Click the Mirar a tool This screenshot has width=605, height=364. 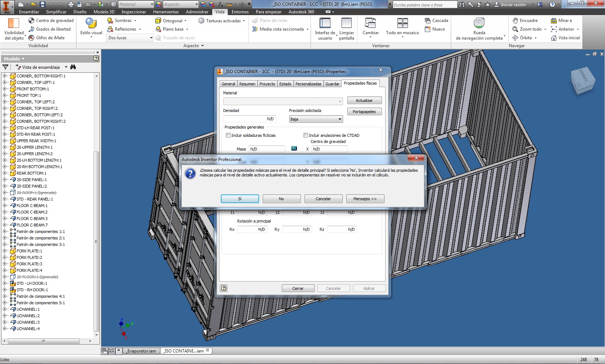click(561, 21)
